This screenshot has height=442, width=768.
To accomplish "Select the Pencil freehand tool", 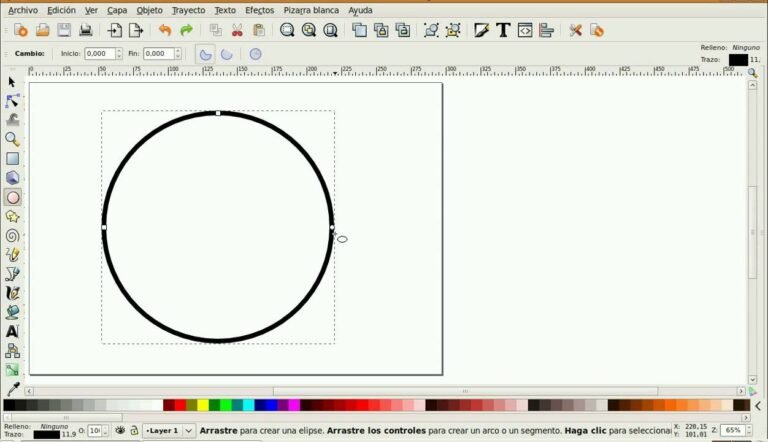I will point(12,255).
